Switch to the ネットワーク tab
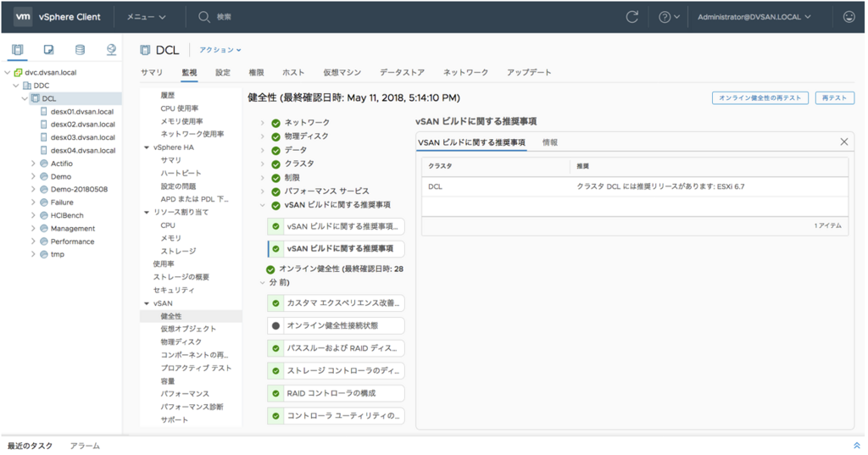Screen dimensions: 868x455 [x=465, y=73]
